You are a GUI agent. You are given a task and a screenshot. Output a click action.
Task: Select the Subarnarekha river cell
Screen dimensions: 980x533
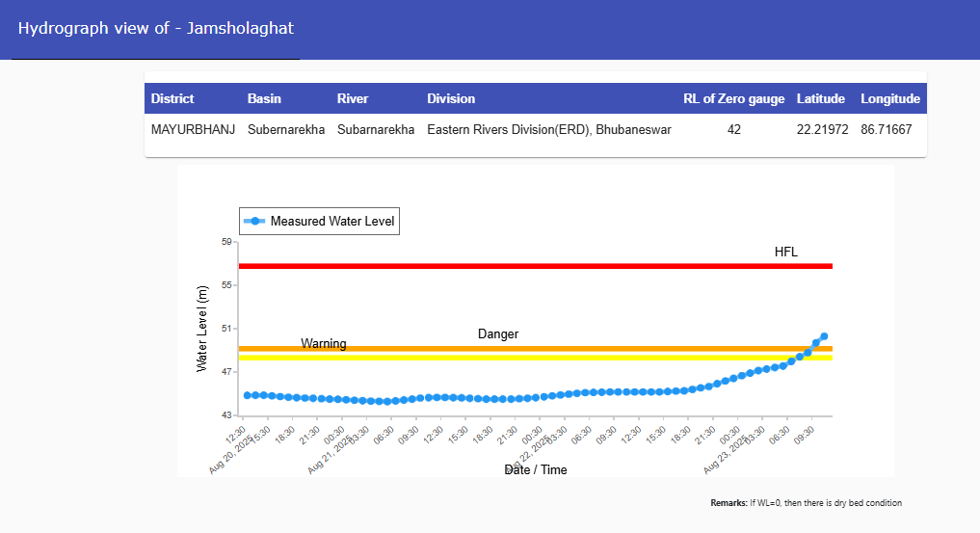(376, 129)
